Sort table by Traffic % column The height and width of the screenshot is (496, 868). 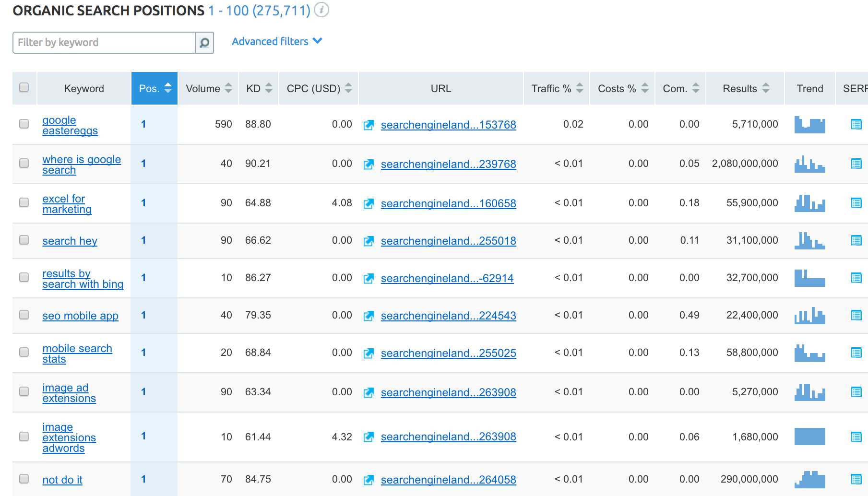coord(557,88)
